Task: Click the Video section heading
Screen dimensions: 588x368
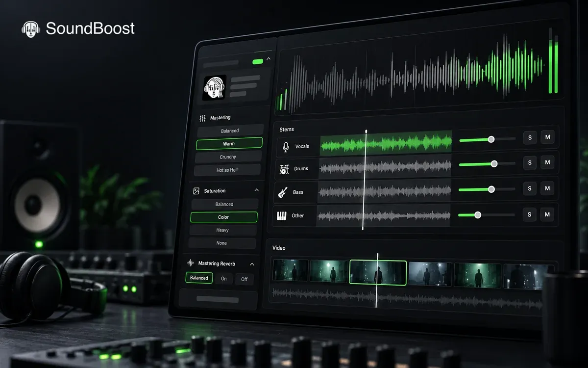Action: [x=279, y=248]
